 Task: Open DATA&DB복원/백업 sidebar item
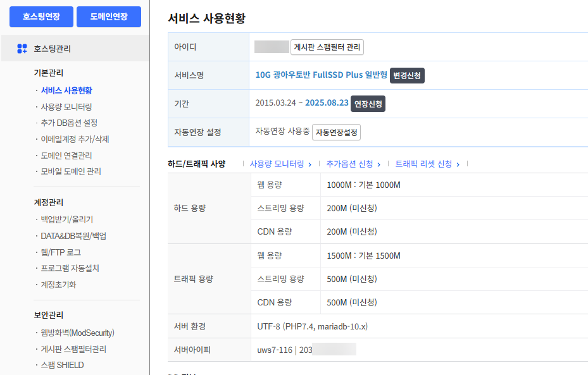pos(73,236)
